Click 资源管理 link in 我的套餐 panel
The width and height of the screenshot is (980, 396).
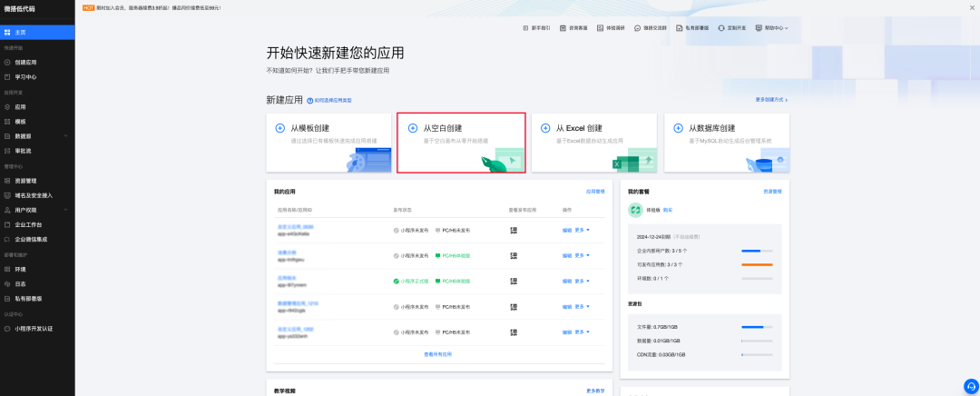[x=772, y=192]
